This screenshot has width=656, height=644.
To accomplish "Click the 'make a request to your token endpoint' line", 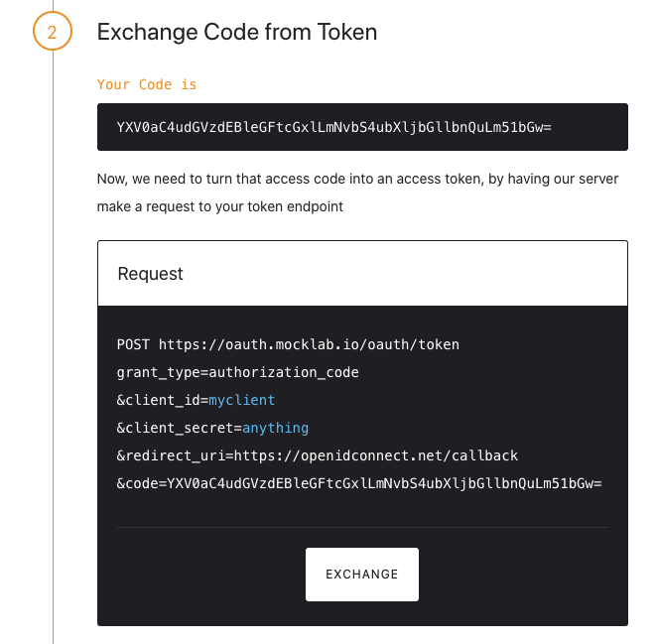I will [222, 207].
